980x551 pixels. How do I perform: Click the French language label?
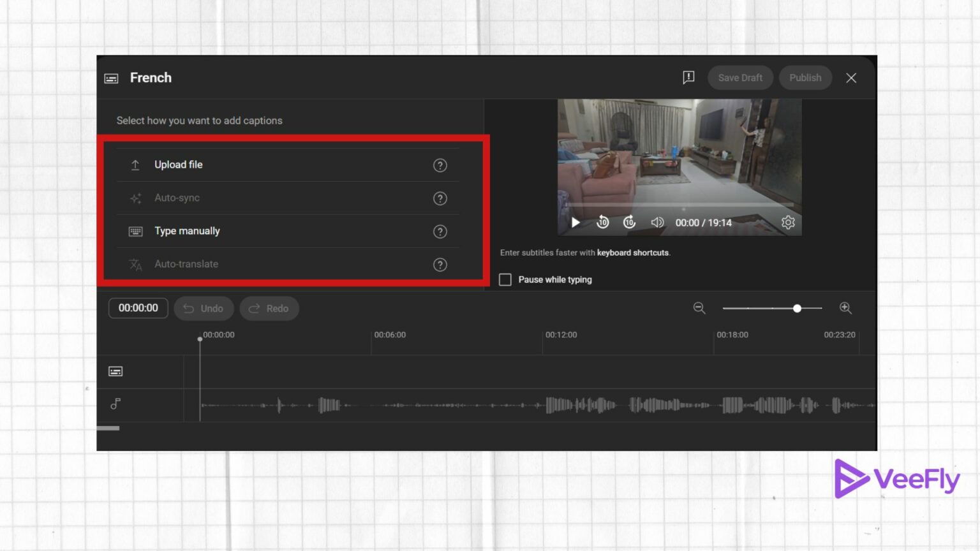click(151, 77)
